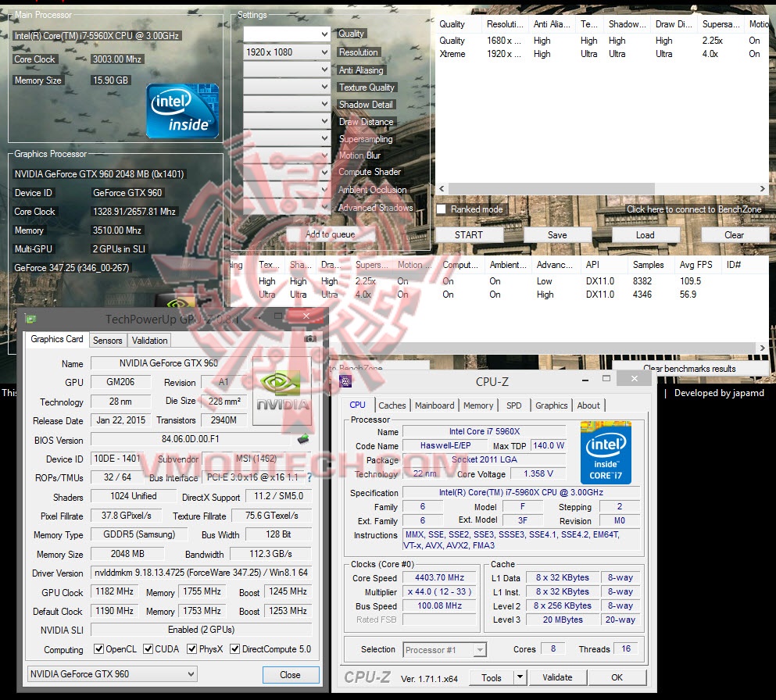Click the Intel inside logo in Main Processor

pyautogui.click(x=182, y=111)
